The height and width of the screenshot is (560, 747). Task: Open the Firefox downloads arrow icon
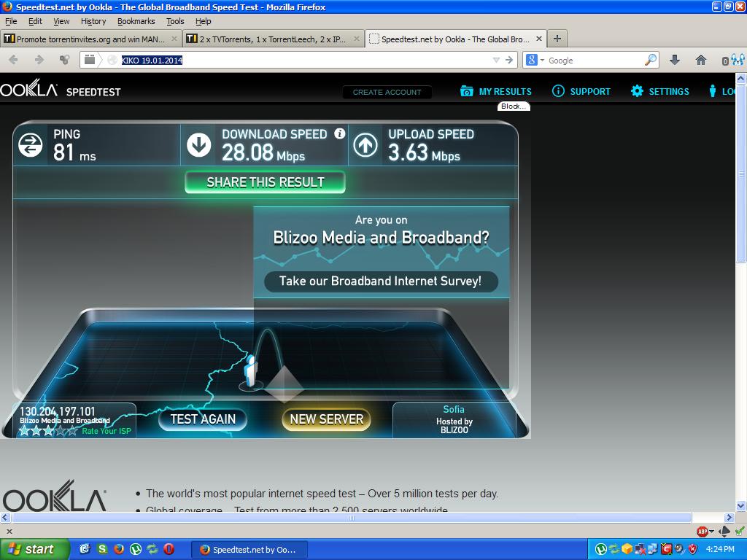675,60
